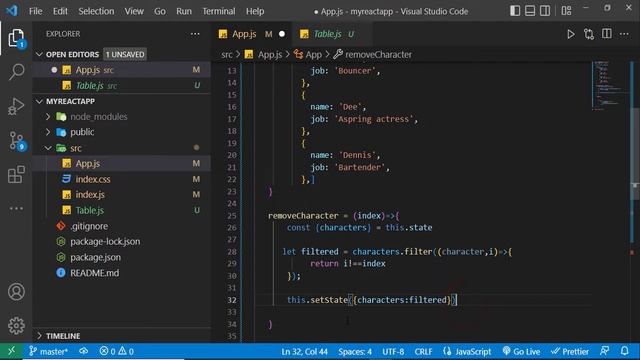Open the Run menu
The width and height of the screenshot is (640, 360).
[184, 11]
